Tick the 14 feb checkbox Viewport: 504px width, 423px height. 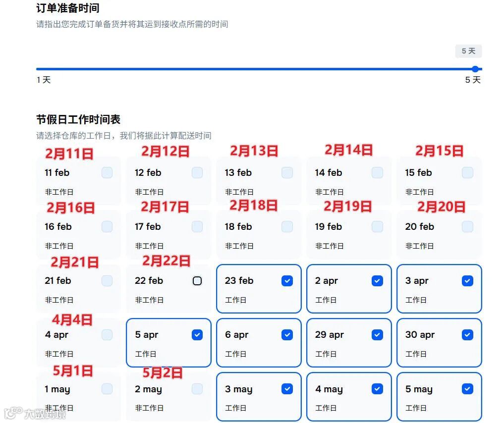(x=377, y=172)
